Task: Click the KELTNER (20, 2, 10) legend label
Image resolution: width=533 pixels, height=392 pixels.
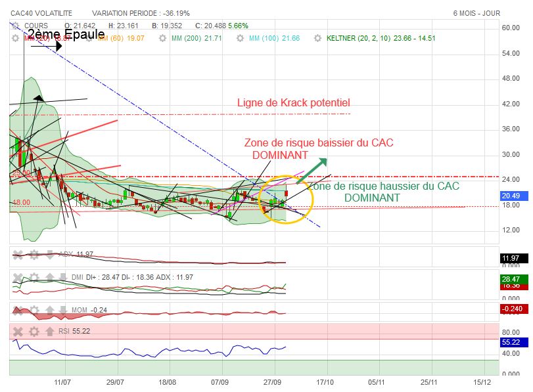Action: coord(381,38)
